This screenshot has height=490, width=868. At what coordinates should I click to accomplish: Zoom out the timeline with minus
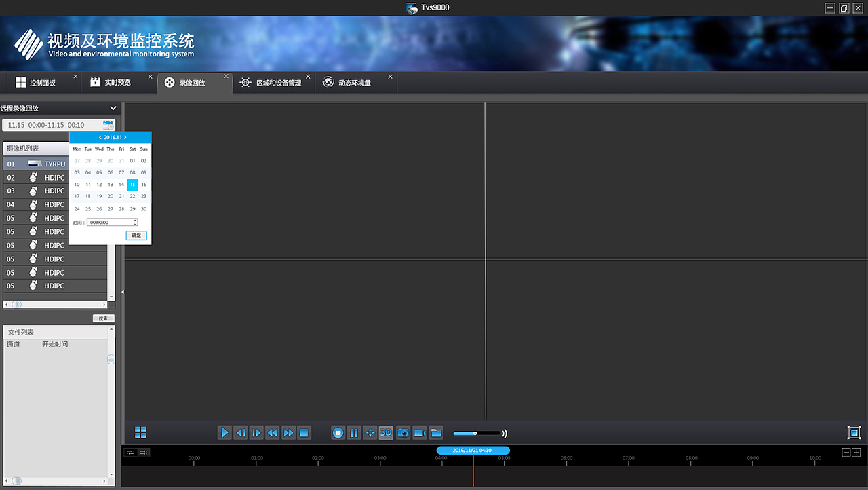tap(846, 453)
